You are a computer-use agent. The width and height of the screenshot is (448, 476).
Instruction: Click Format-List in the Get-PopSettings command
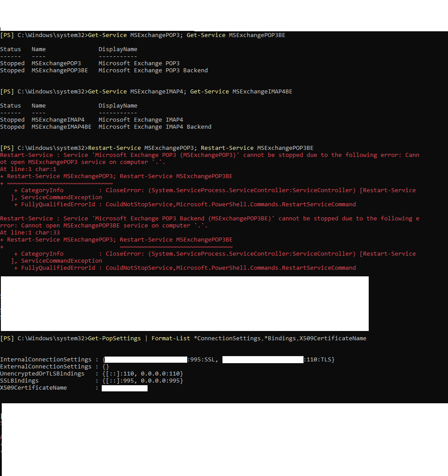(171, 338)
